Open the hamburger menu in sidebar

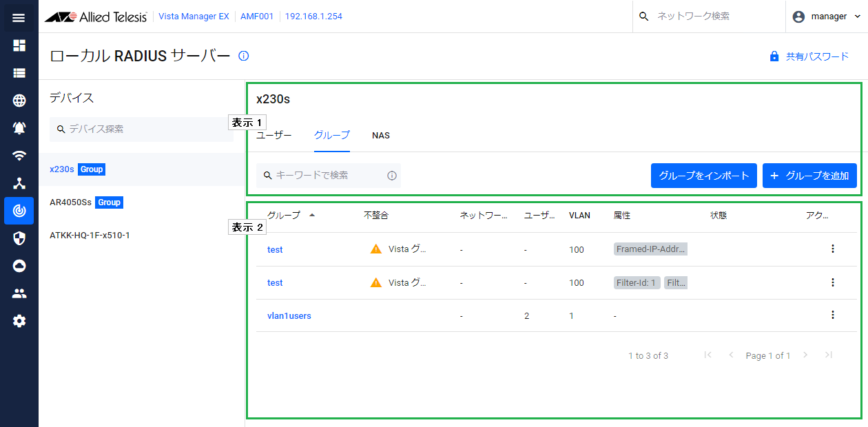19,17
